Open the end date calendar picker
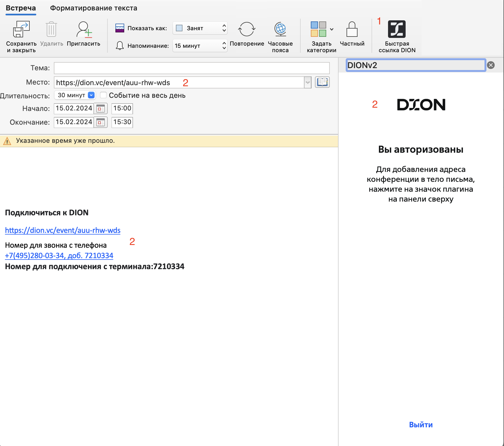 pos(101,122)
